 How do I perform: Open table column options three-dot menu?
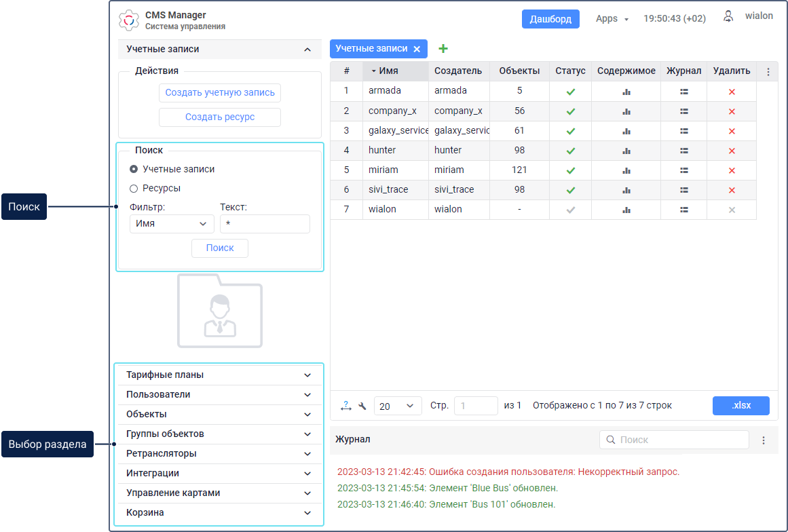[768, 71]
